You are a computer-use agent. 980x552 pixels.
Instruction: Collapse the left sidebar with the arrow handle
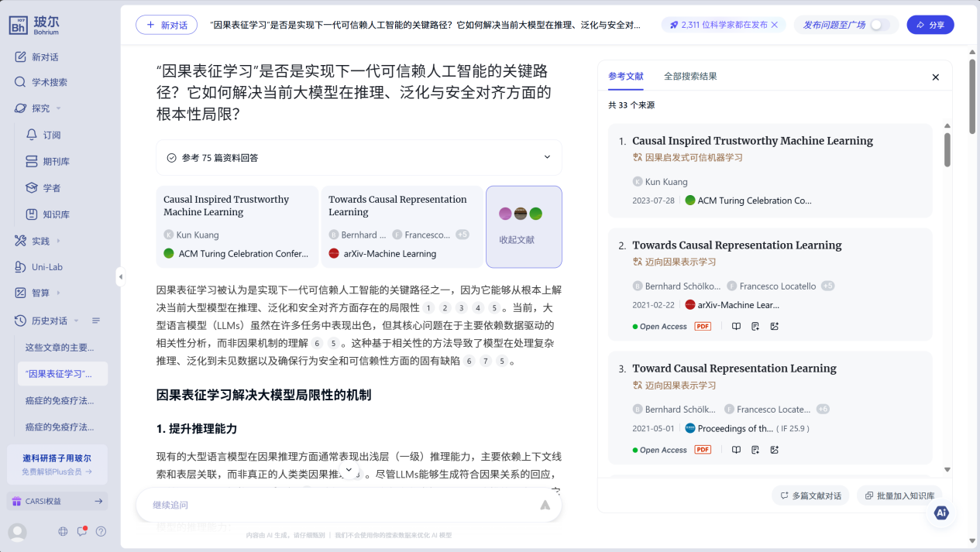pyautogui.click(x=120, y=276)
